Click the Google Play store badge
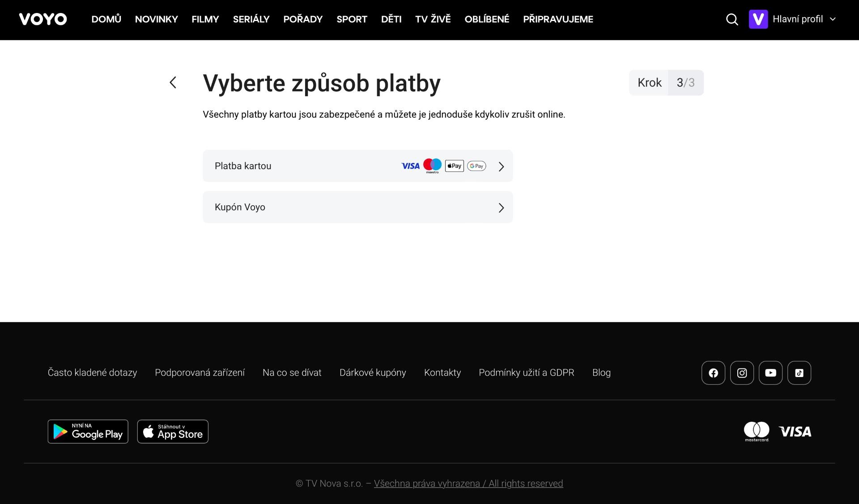The height and width of the screenshot is (504, 859). pos(88,432)
